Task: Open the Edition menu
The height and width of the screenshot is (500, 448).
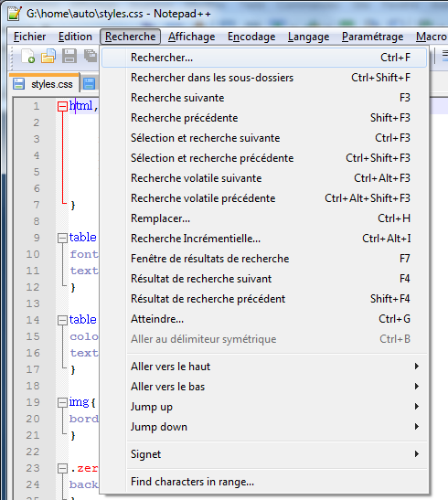Action: coord(75,37)
